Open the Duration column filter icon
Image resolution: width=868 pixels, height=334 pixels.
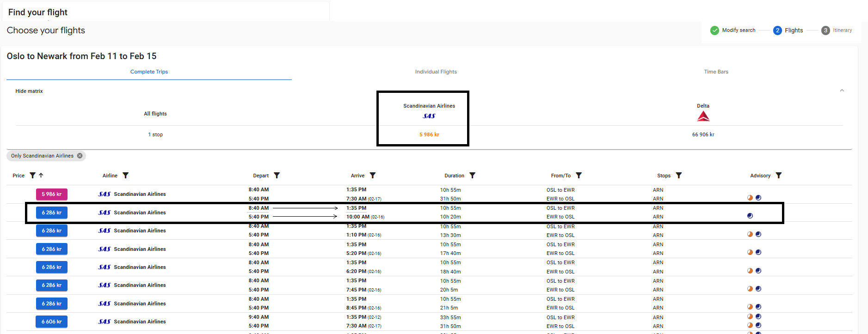pyautogui.click(x=473, y=176)
